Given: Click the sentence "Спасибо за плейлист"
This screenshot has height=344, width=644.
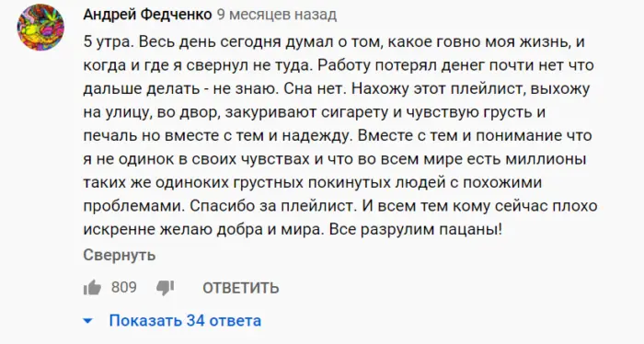Looking at the screenshot, I should (272, 206).
